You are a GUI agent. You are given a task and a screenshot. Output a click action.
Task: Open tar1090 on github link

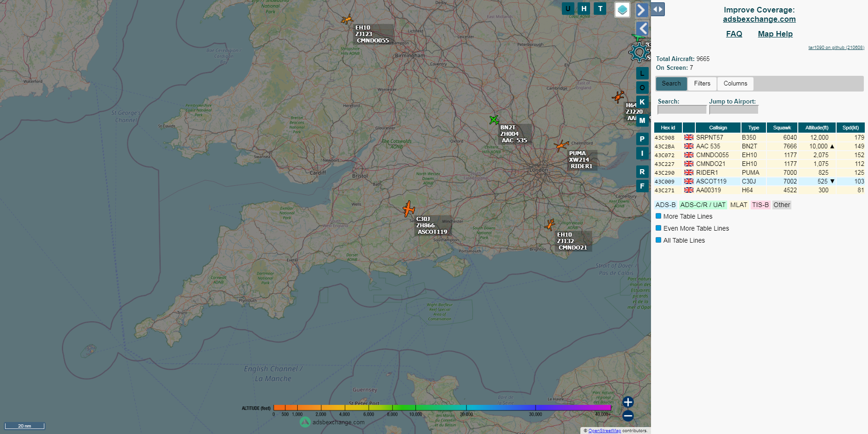[836, 48]
